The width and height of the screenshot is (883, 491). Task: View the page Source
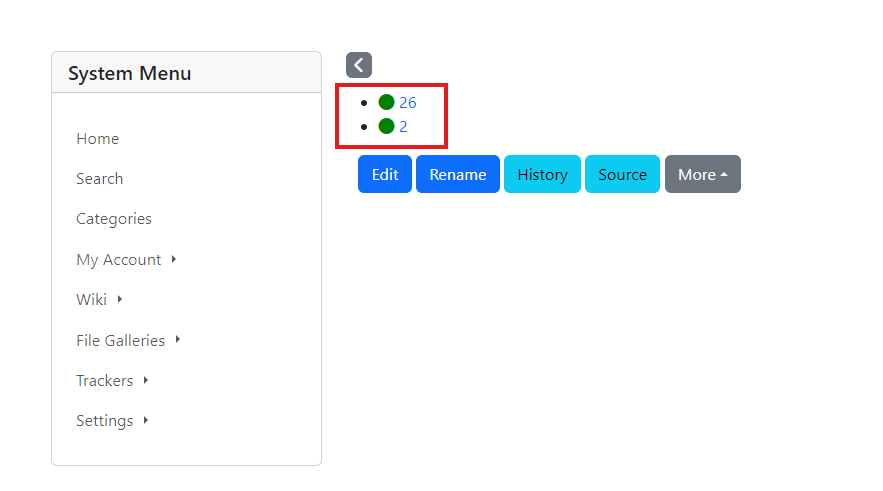click(x=622, y=174)
